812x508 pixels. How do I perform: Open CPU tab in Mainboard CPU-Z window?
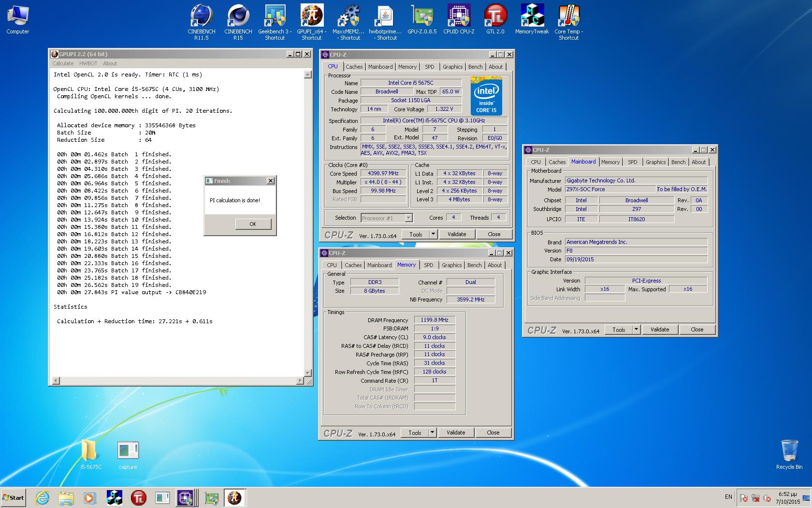coord(536,162)
